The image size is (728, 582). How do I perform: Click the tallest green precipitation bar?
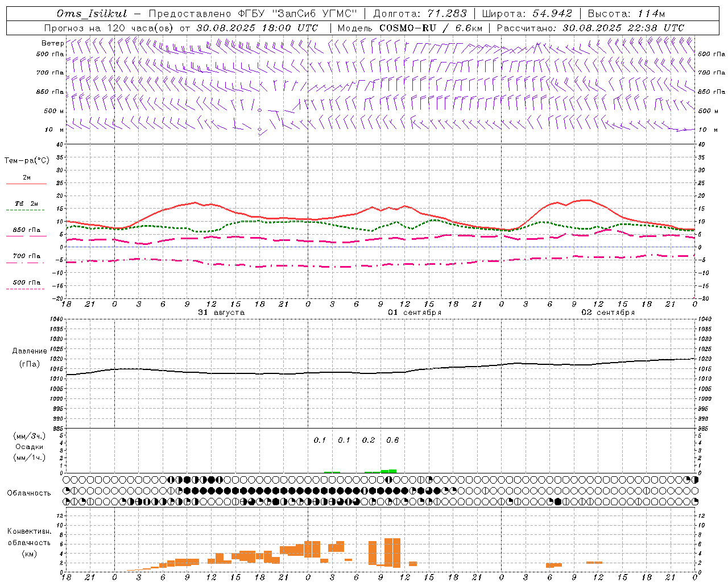[x=392, y=471]
